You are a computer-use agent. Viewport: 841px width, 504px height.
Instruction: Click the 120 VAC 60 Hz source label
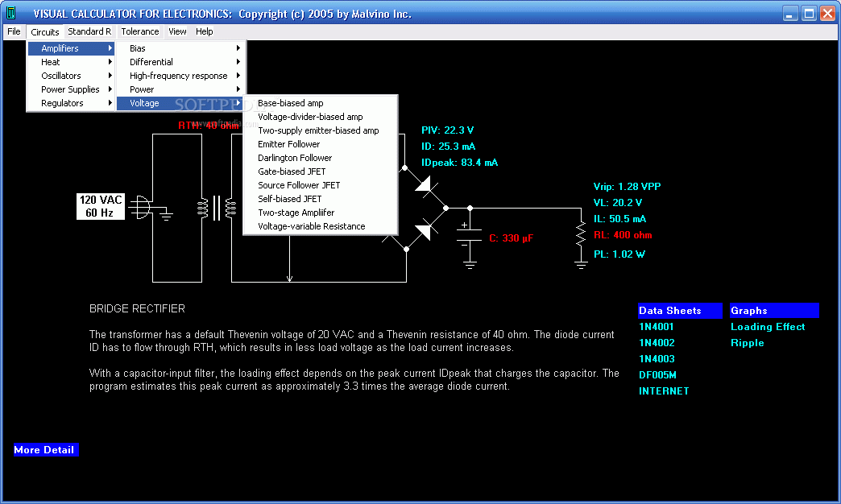[101, 206]
